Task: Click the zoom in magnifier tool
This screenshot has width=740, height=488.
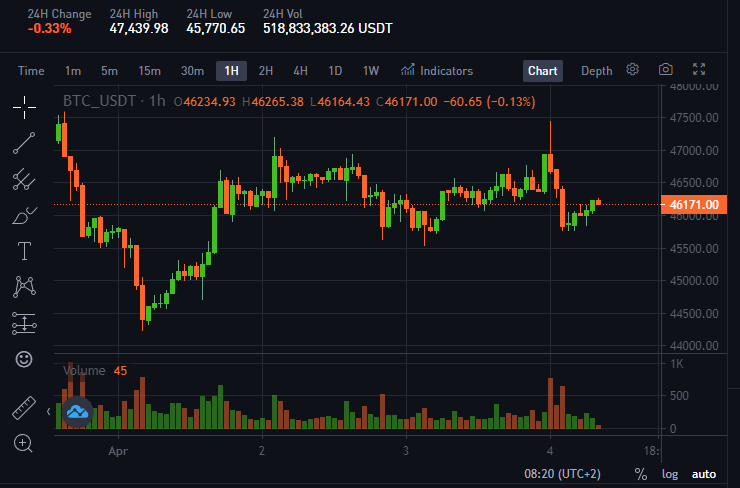Action: pyautogui.click(x=23, y=443)
